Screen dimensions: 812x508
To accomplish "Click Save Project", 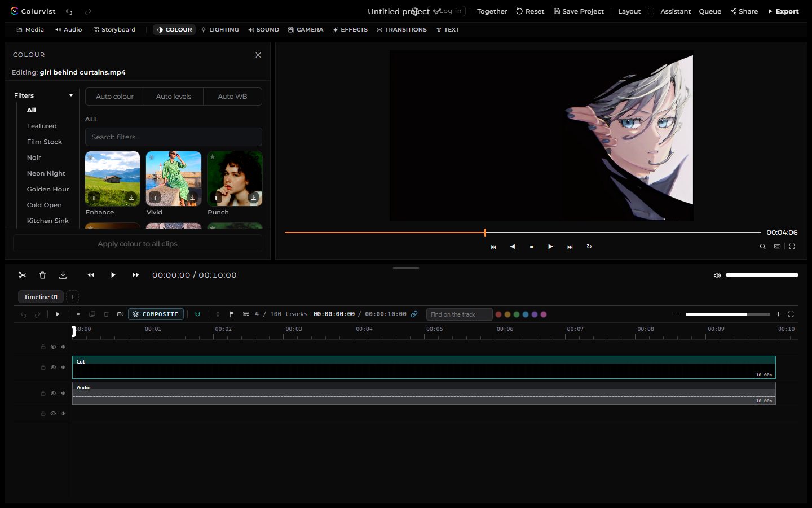I will pos(579,11).
